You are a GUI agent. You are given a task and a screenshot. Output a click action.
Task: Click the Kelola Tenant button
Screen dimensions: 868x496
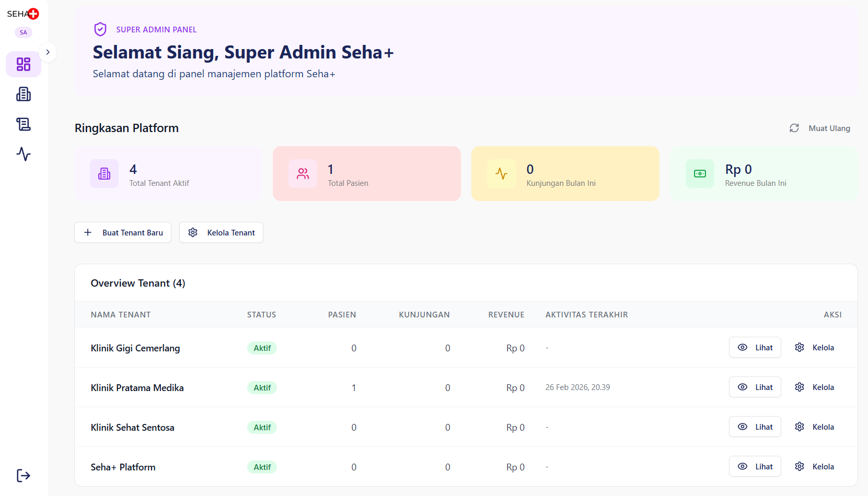pos(221,232)
